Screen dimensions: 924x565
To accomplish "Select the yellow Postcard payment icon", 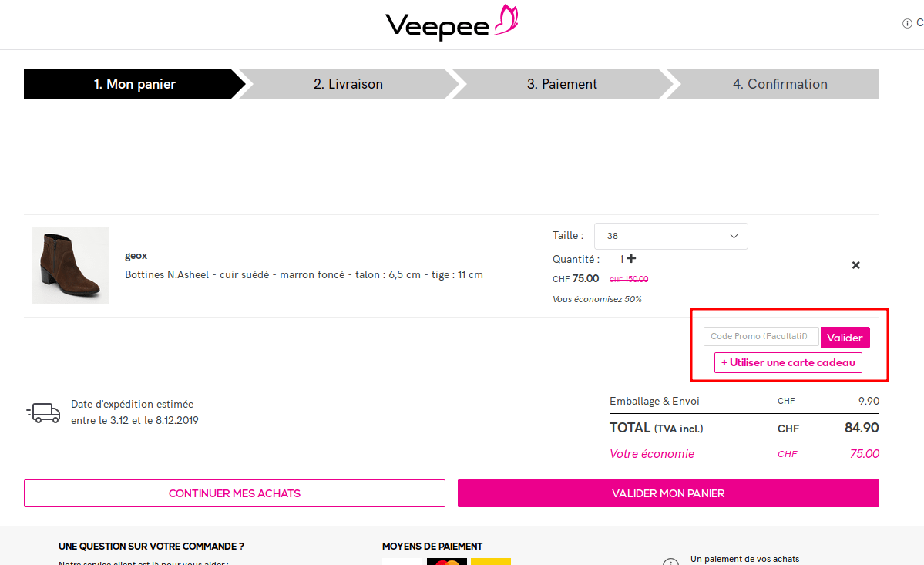I will click(x=491, y=562).
